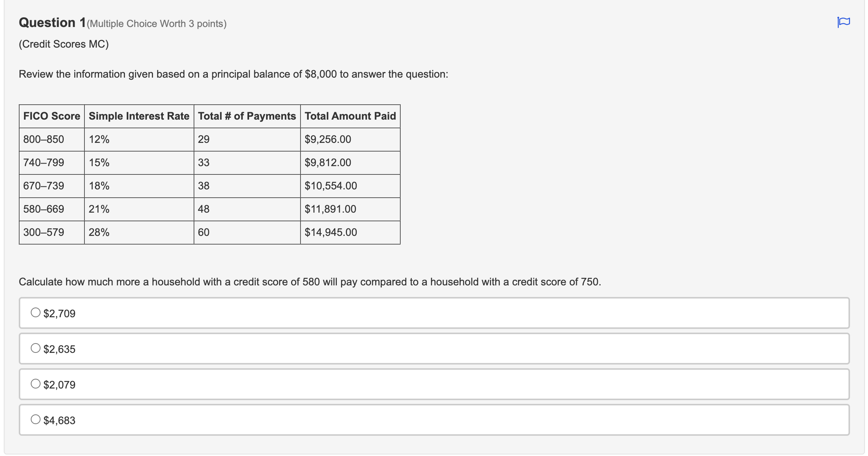Image resolution: width=868 pixels, height=456 pixels.
Task: Click the 21% interest rate cell
Action: click(x=139, y=209)
